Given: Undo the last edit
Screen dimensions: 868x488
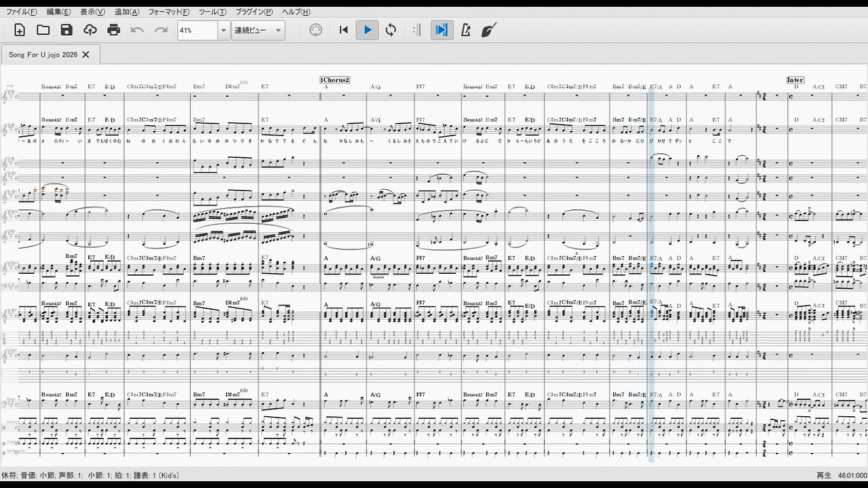Looking at the screenshot, I should [138, 30].
